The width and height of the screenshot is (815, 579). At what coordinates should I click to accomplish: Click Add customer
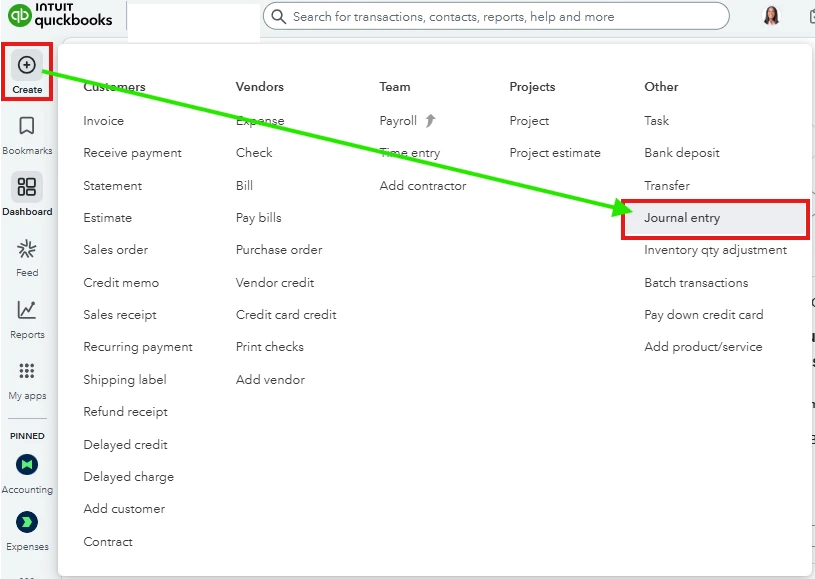(124, 509)
